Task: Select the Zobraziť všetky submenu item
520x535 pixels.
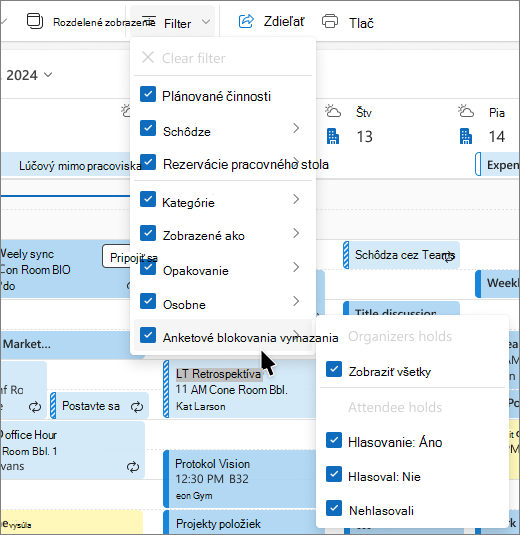Action: point(412,370)
